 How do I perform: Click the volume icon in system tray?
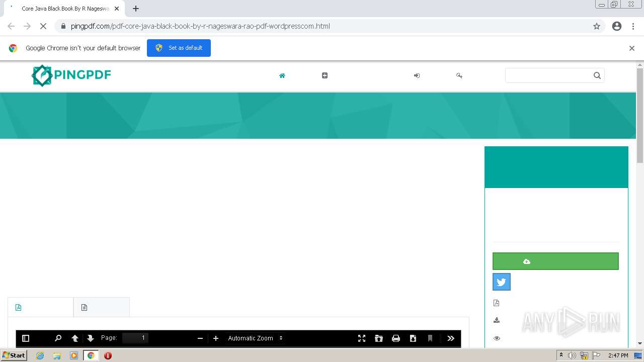[x=572, y=355]
